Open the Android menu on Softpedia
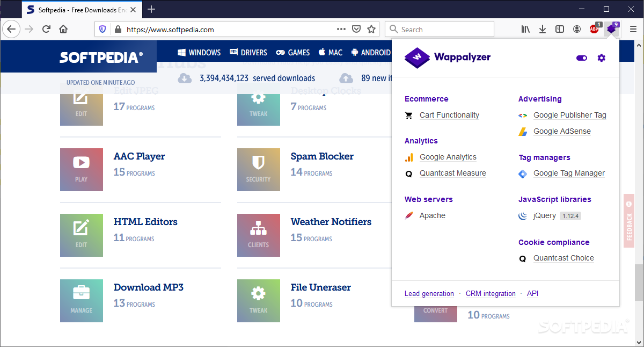 371,52
